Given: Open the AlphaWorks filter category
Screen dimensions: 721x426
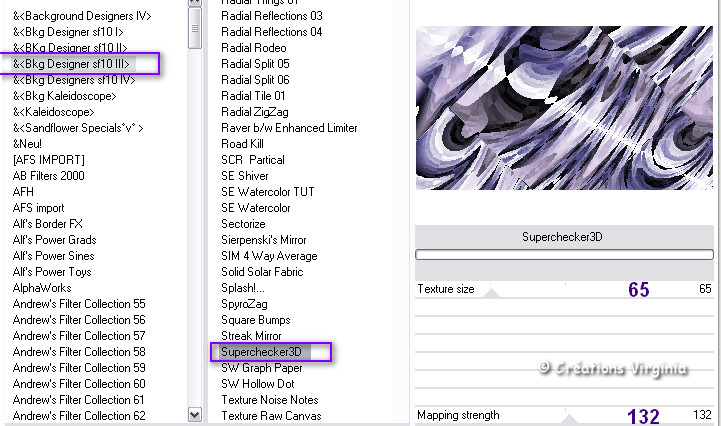Looking at the screenshot, I should (42, 288).
